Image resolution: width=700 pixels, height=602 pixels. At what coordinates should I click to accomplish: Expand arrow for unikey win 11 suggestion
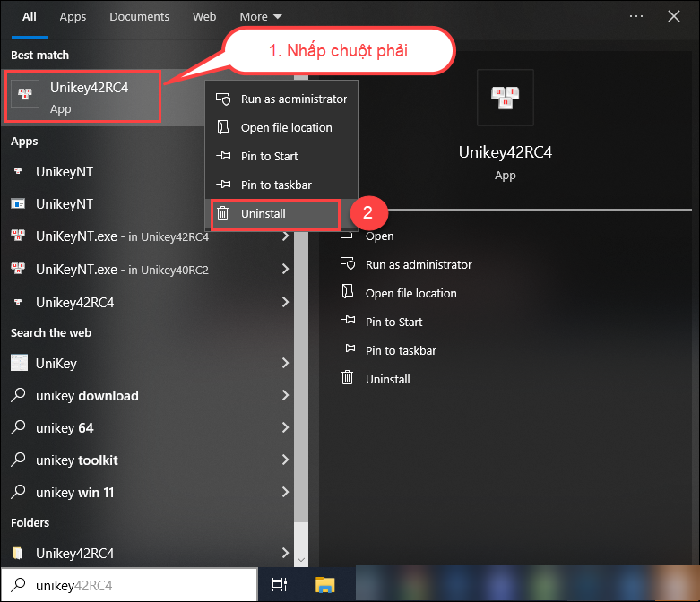(x=285, y=492)
